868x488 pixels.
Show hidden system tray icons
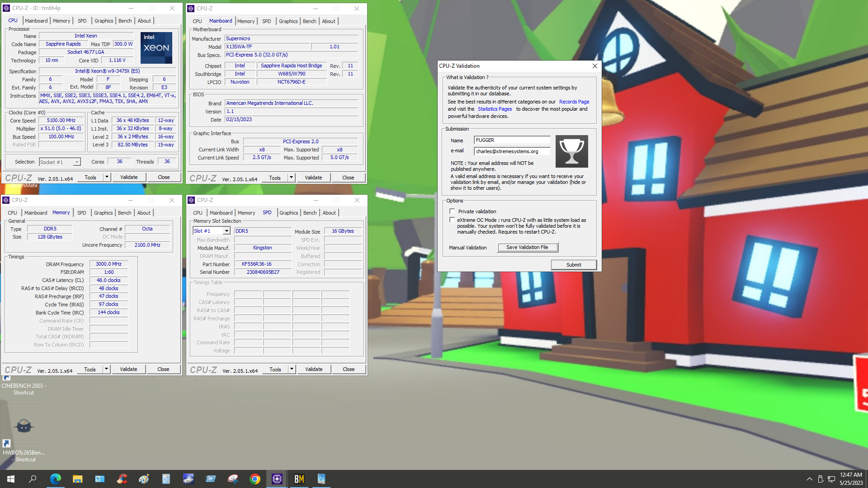(809, 479)
